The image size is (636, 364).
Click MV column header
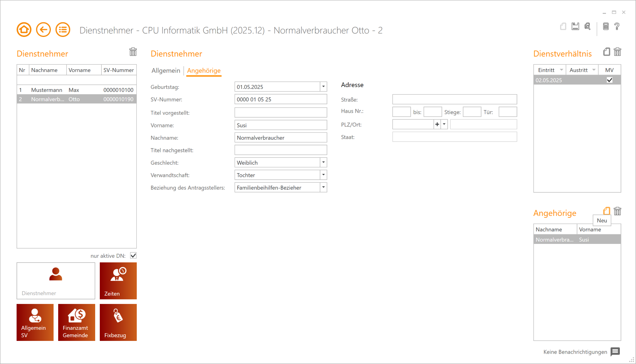click(x=609, y=70)
